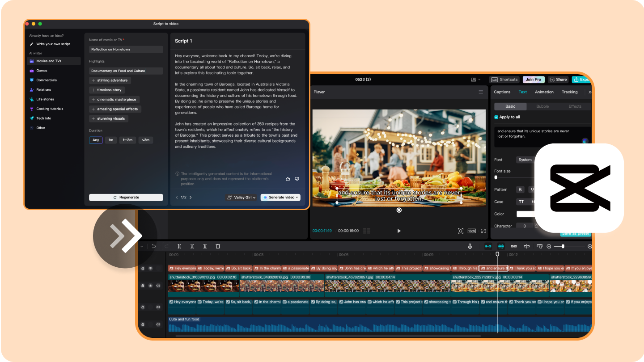Click the Undo icon above the timeline

154,246
